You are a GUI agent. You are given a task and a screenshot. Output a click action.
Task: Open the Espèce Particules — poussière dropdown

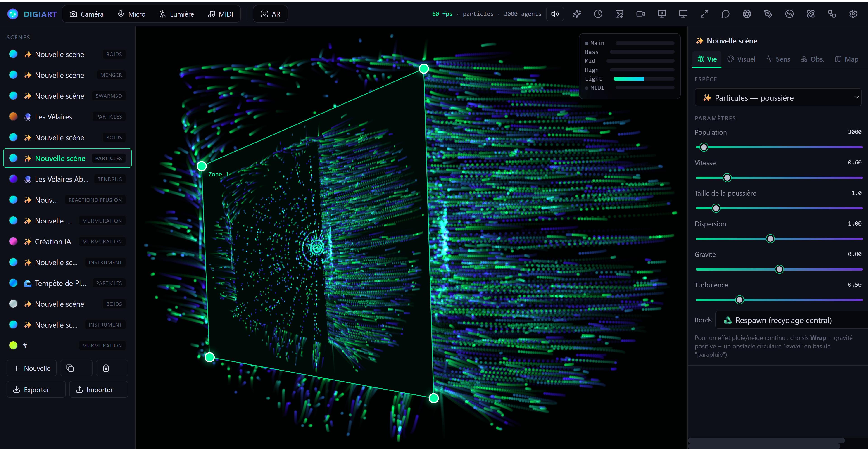778,98
